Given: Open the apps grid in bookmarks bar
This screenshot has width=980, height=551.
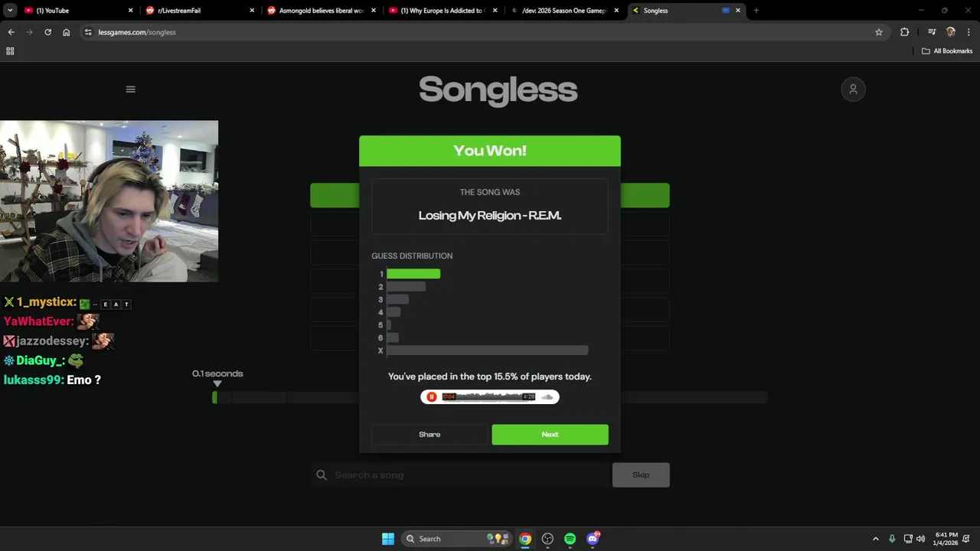Looking at the screenshot, I should pos(10,51).
